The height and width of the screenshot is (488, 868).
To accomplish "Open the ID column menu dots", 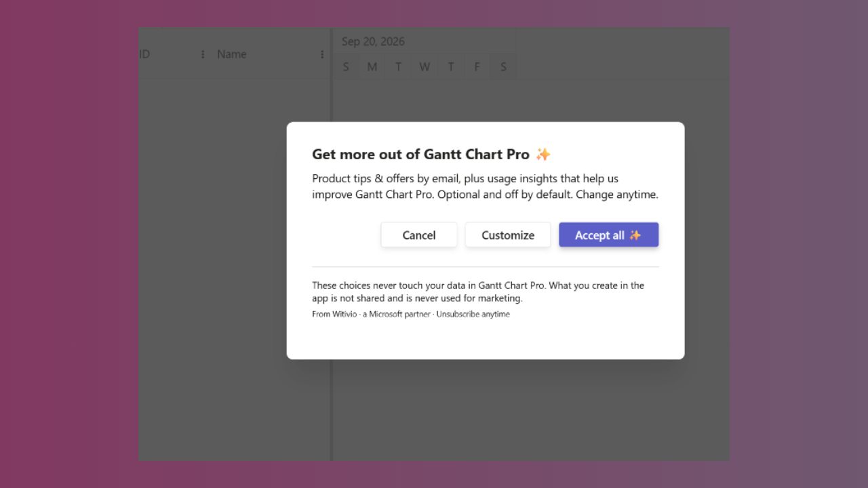I will (203, 54).
